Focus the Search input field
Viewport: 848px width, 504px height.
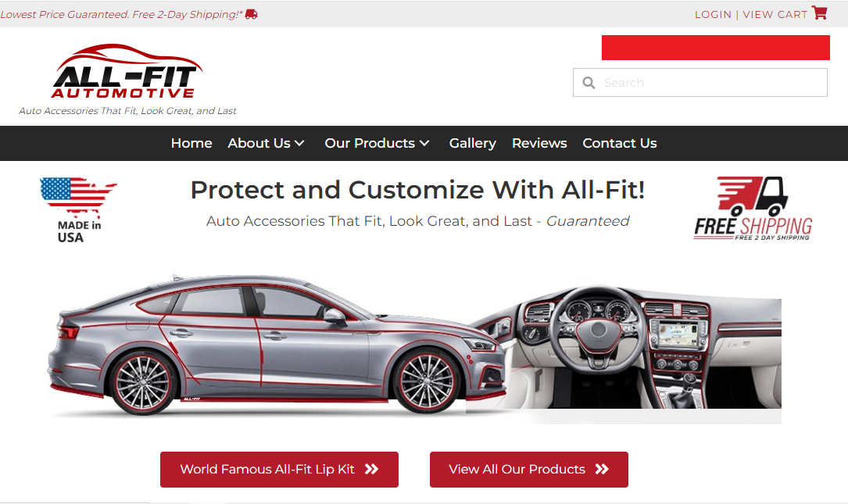700,83
